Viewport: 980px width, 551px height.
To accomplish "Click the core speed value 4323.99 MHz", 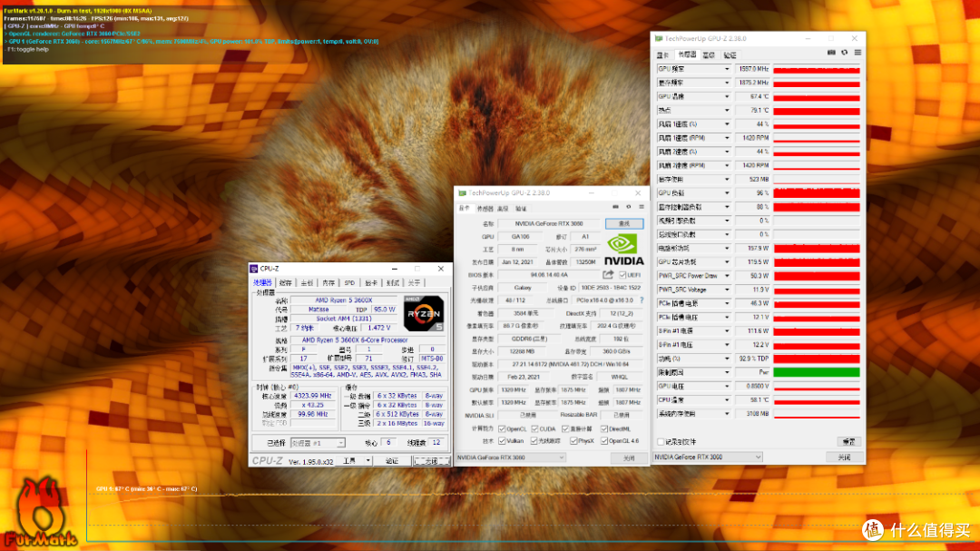I will click(x=312, y=396).
